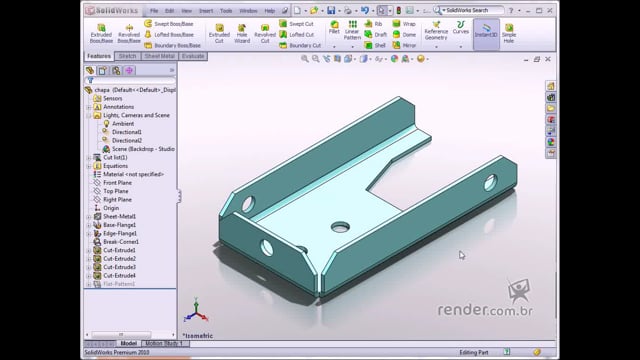Click the Simple Hole tool
This screenshot has height=360, width=640.
(x=509, y=33)
